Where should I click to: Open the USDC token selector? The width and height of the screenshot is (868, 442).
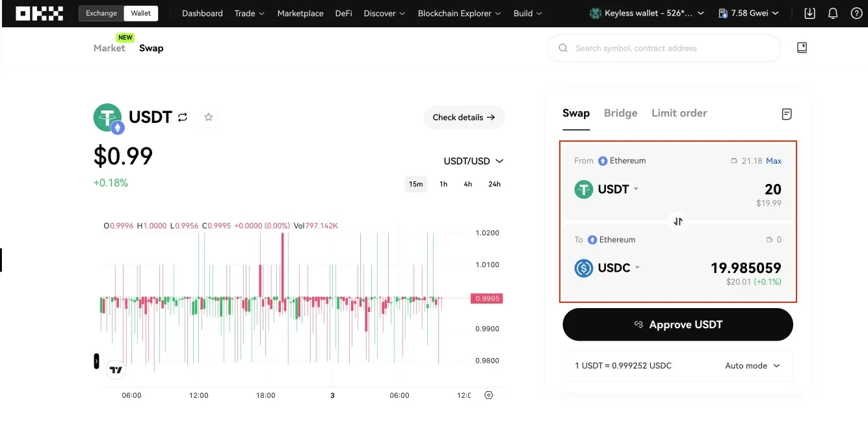607,268
